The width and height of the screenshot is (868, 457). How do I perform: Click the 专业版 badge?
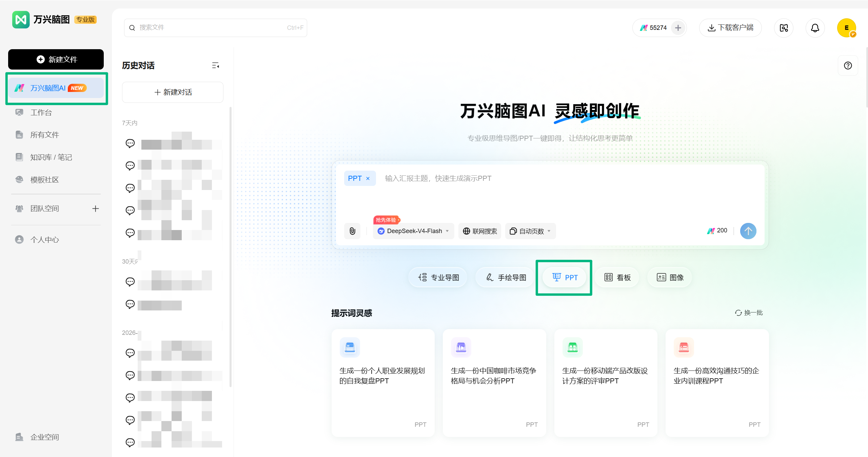85,20
